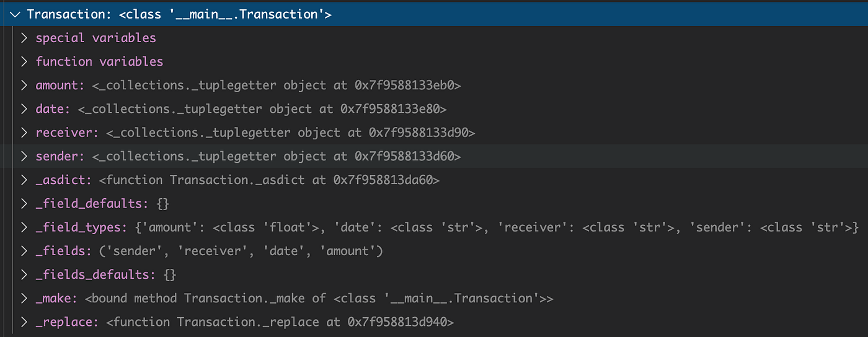Expand the _make bound method entry
Image resolution: width=868 pixels, height=337 pixels.
tap(24, 299)
